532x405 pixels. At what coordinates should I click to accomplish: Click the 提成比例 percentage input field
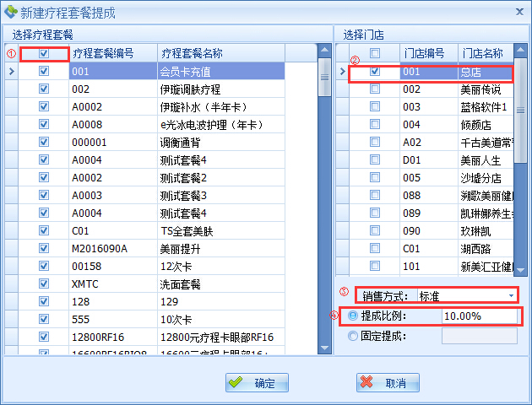[x=479, y=316]
